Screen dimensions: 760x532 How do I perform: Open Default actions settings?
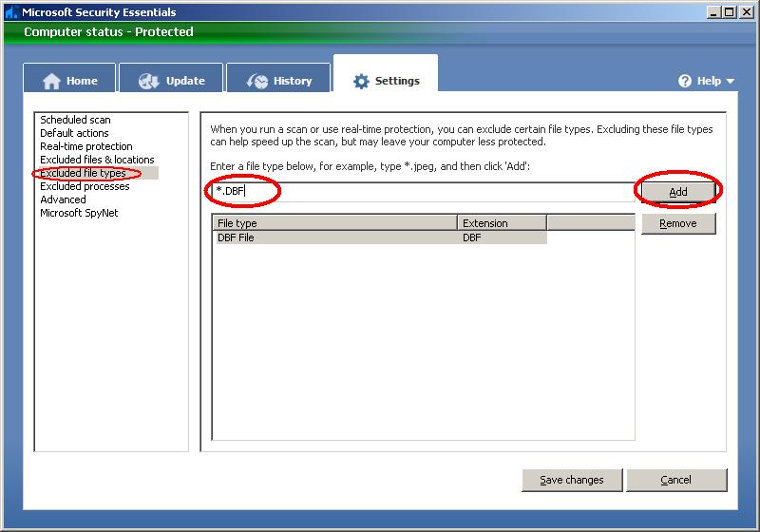click(74, 133)
